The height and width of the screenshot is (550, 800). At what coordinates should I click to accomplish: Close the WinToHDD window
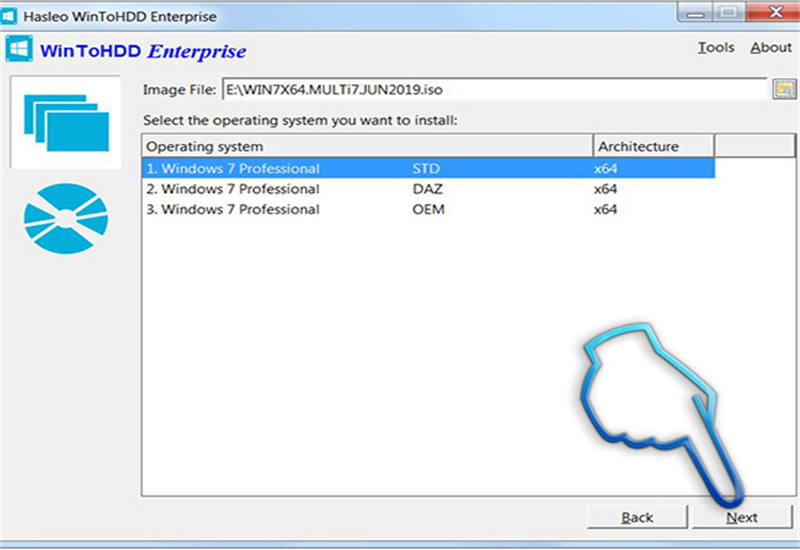[x=775, y=12]
